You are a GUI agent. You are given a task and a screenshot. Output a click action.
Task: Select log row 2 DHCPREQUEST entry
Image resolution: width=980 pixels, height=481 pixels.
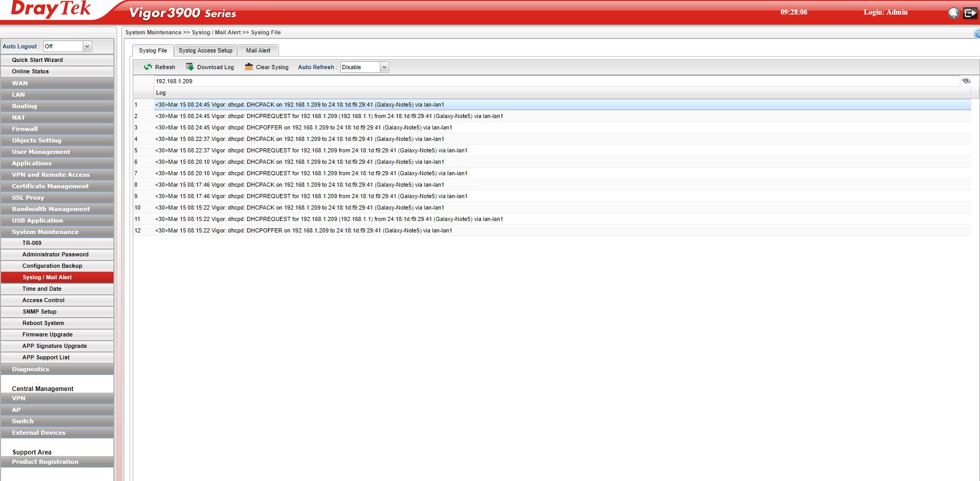pos(329,116)
